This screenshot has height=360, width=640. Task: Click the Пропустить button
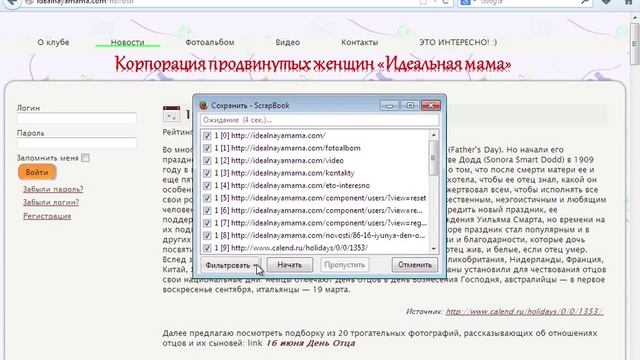coord(344,265)
